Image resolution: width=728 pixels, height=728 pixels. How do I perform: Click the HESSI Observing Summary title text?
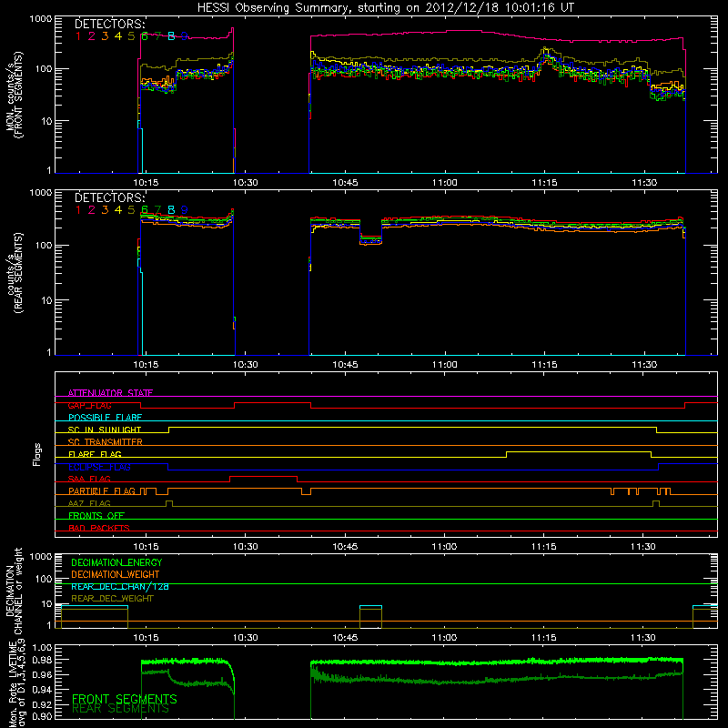coord(385,8)
